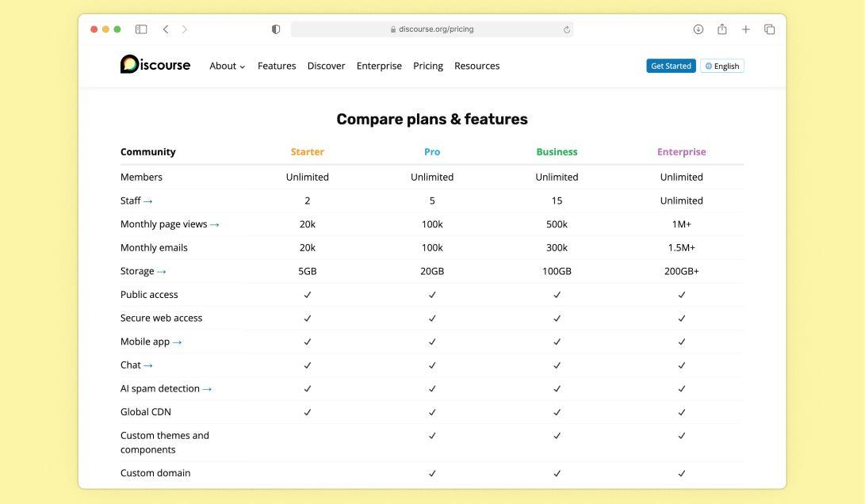This screenshot has height=504, width=865.
Task: Click the Business plan column header
Action: (557, 151)
